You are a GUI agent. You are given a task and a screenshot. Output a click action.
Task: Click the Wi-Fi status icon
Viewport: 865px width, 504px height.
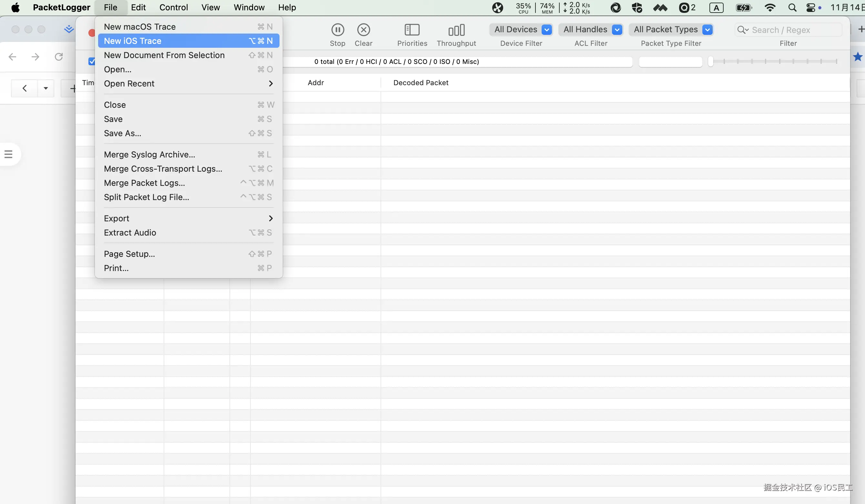(x=770, y=7)
